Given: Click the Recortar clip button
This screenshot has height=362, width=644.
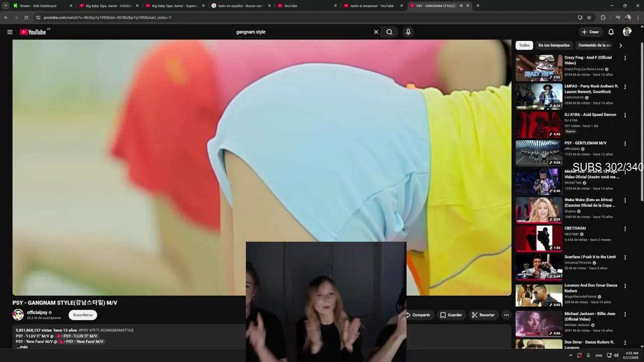Looking at the screenshot, I should (x=483, y=315).
